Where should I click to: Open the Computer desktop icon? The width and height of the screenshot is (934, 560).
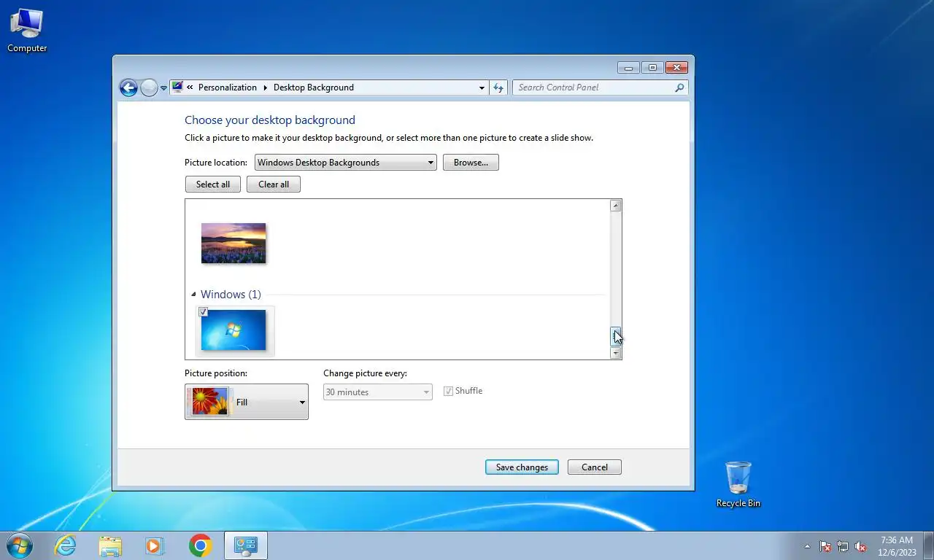[27, 31]
